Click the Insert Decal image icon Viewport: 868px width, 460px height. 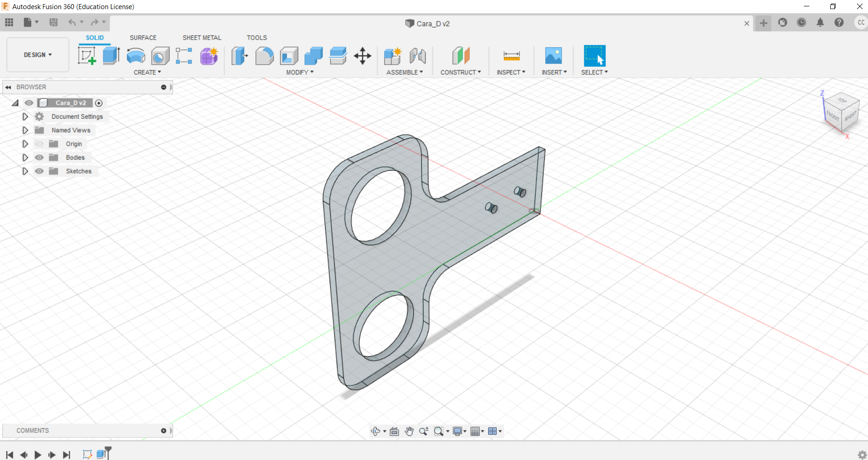553,56
